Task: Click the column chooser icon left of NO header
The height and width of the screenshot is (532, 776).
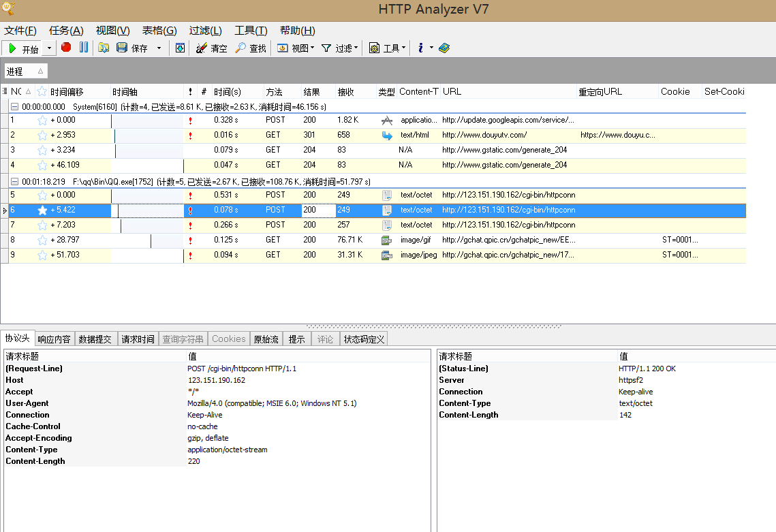Action: coord(5,91)
